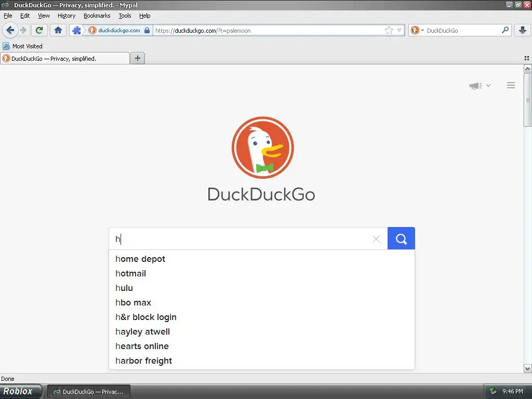The width and height of the screenshot is (532, 399).
Task: Select the 'hulu' suggestion
Action: pyautogui.click(x=262, y=288)
